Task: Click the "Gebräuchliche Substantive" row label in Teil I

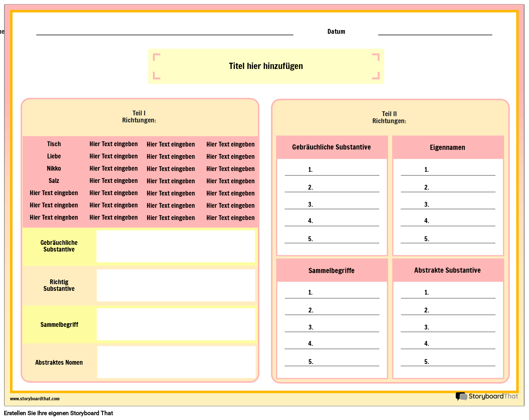Action: click(59, 246)
